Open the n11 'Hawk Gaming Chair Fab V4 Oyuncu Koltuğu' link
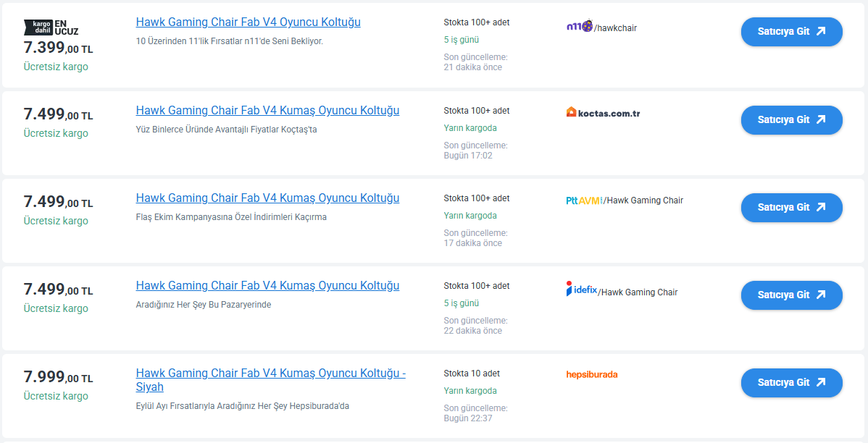The height and width of the screenshot is (443, 868). click(248, 22)
